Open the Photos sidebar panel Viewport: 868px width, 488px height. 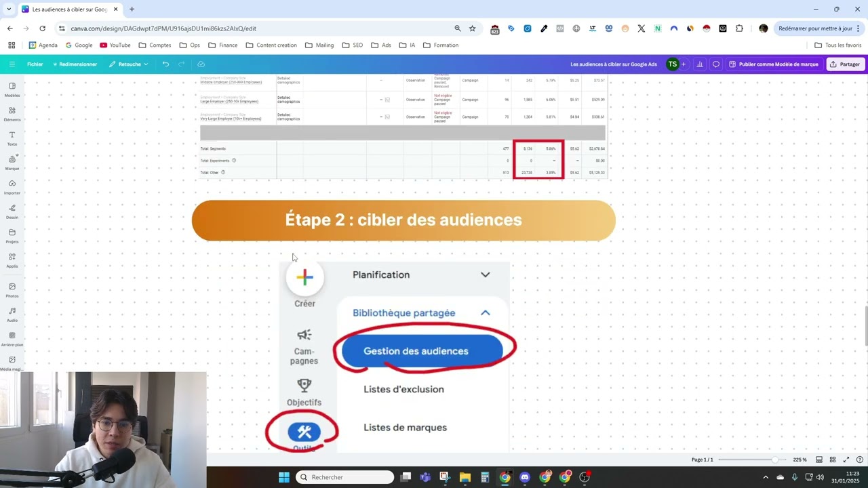[12, 290]
